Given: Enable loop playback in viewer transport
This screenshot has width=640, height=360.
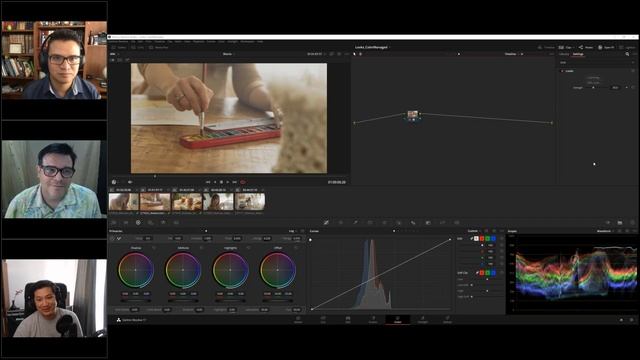Looking at the screenshot, I should 243,182.
